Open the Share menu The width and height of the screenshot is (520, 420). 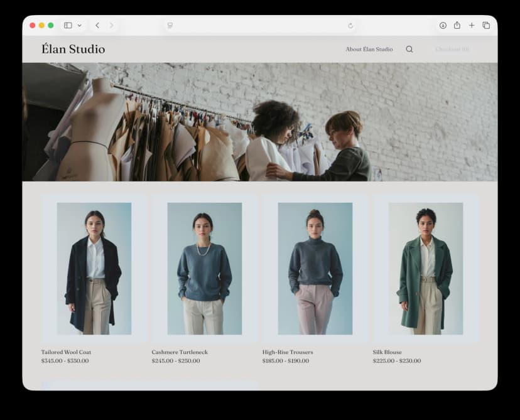457,25
